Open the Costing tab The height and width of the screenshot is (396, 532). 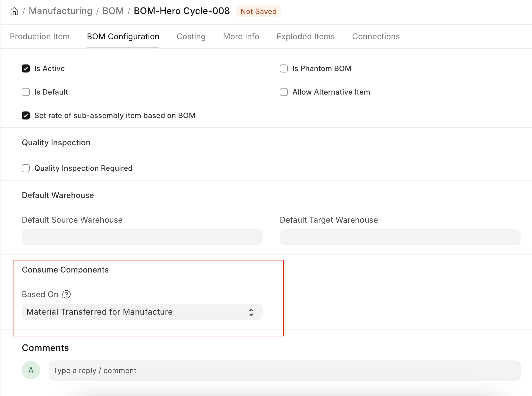[x=191, y=37]
